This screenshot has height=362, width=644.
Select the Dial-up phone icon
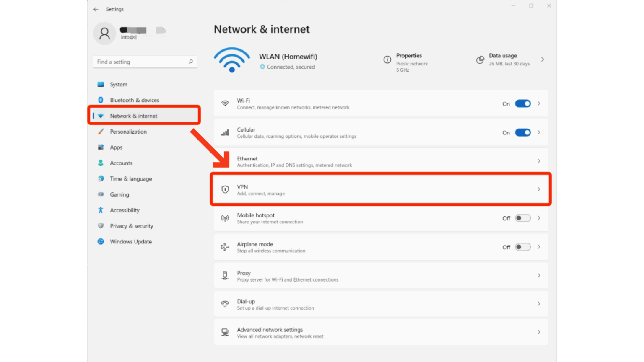[225, 303]
